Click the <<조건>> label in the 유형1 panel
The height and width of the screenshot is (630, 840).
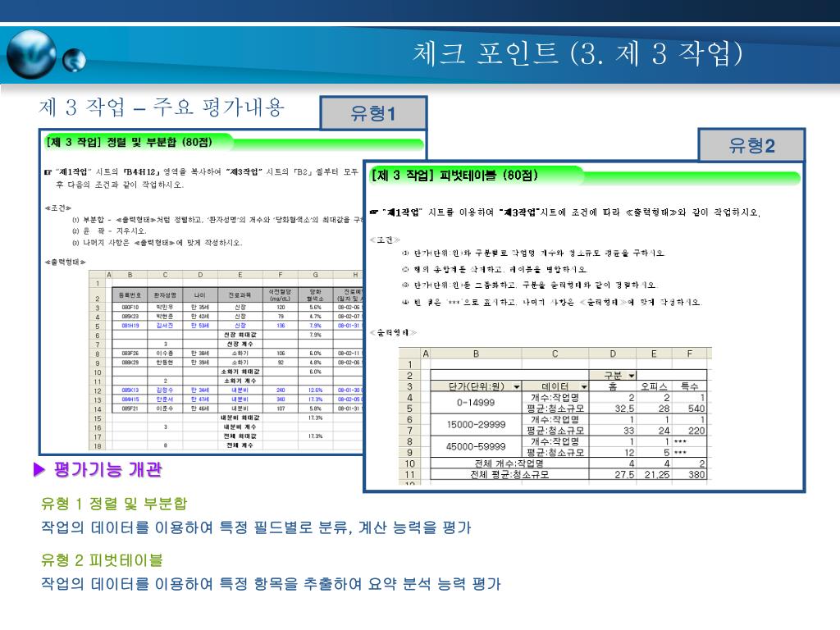[x=58, y=208]
